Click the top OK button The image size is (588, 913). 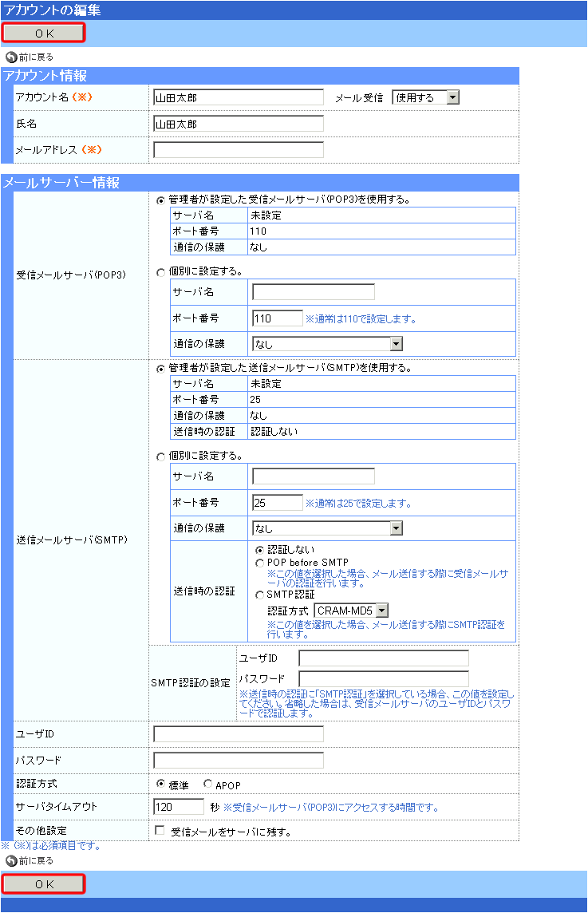coord(44,34)
